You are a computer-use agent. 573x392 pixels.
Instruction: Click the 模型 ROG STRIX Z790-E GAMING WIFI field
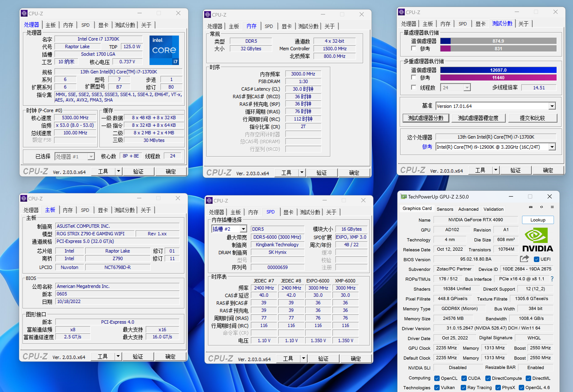click(x=95, y=233)
